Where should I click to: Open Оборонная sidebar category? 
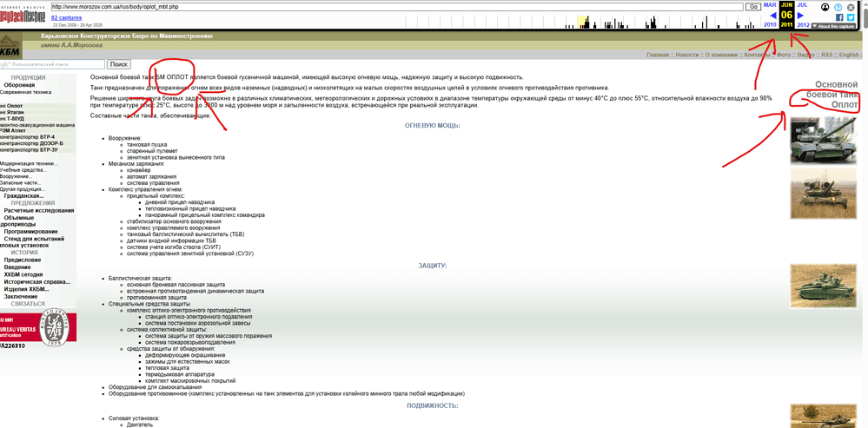[19, 85]
